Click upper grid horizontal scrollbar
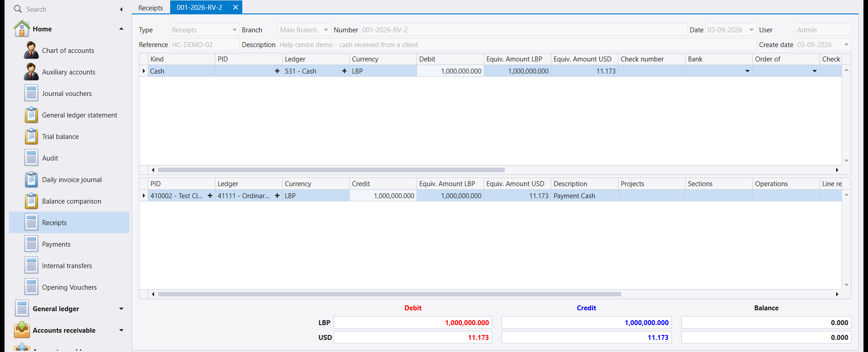 pos(331,170)
